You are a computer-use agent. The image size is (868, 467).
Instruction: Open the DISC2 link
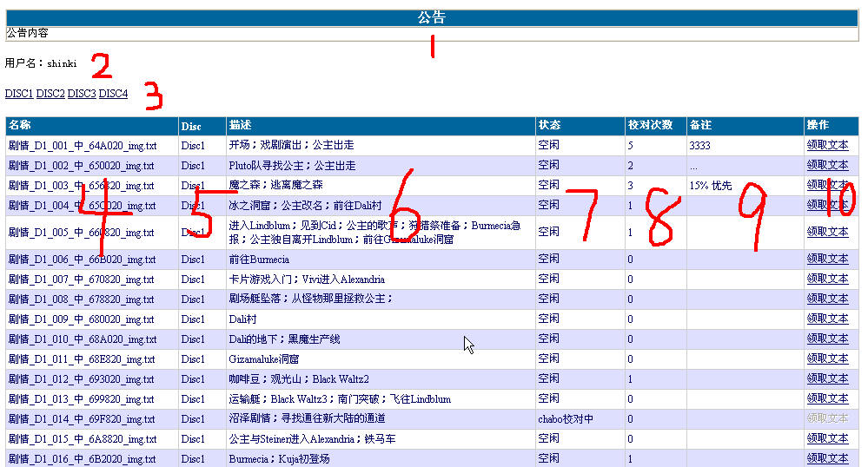coord(50,94)
